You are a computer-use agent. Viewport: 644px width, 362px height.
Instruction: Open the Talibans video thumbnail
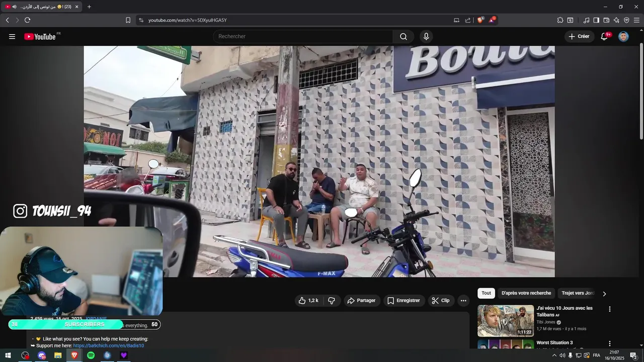pyautogui.click(x=506, y=321)
